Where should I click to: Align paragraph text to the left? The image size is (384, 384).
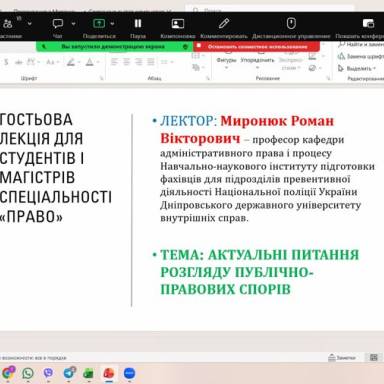(x=114, y=62)
